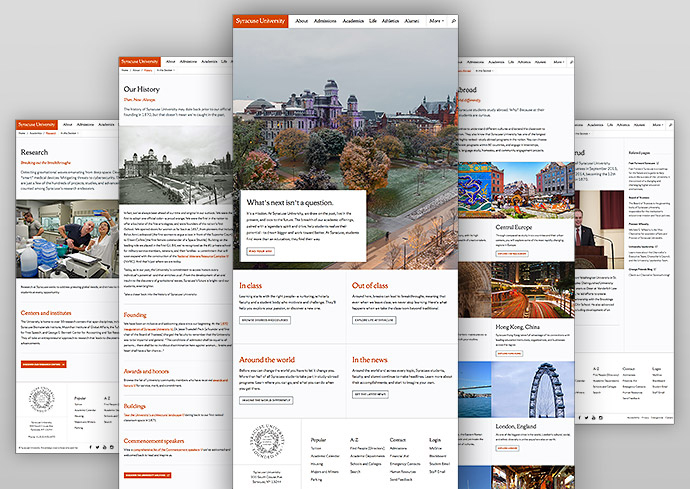The height and width of the screenshot is (489, 690).
Task: Open Instagram icon in far-right page footer
Action: (x=601, y=418)
